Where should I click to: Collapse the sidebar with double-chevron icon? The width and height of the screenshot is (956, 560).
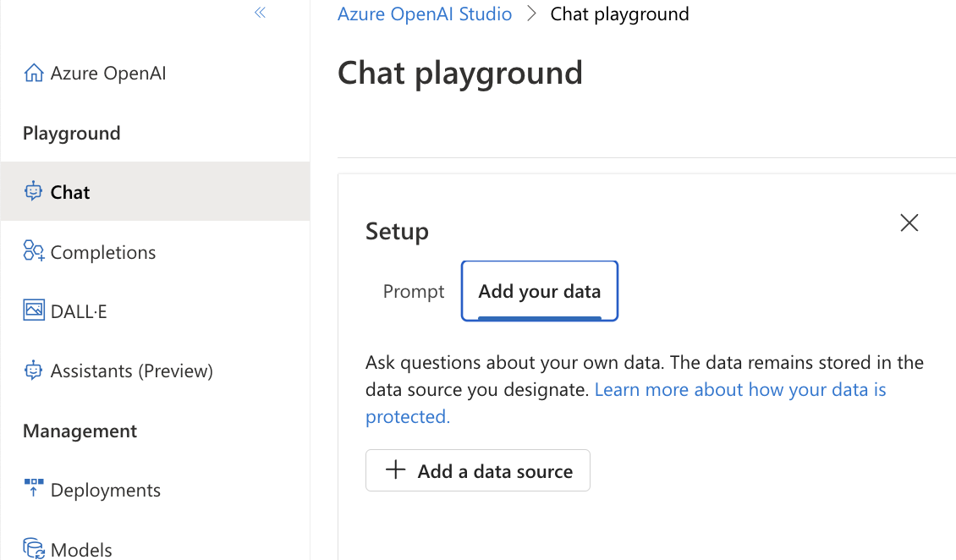click(261, 12)
